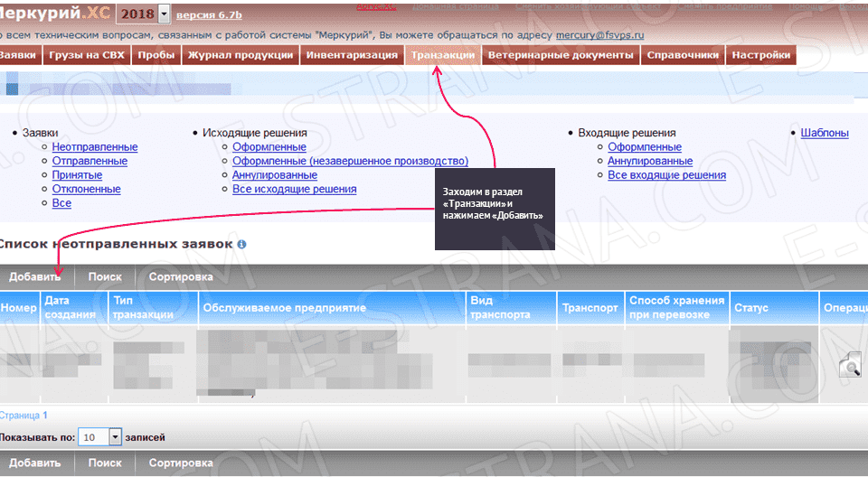The image size is (868, 477).
Task: Switch to the Грузы на СВХ tab
Action: pos(87,55)
